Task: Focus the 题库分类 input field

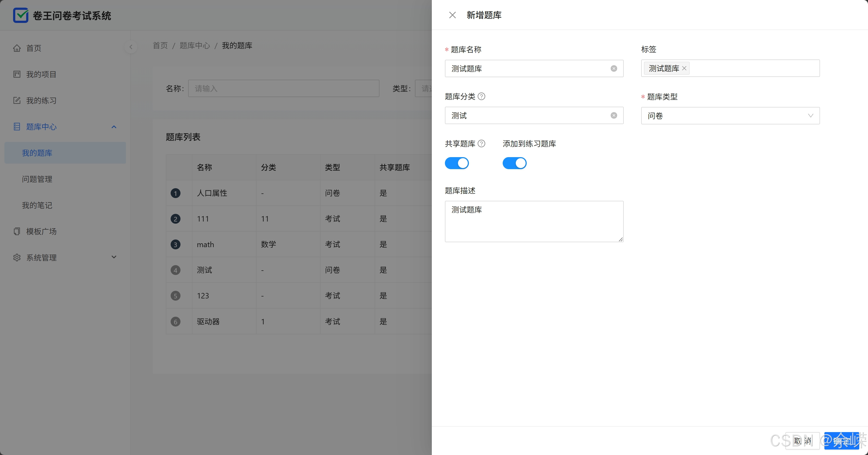Action: tap(534, 115)
